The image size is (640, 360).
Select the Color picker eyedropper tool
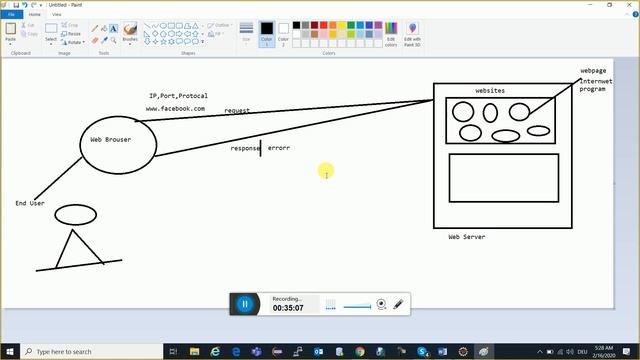(x=104, y=40)
